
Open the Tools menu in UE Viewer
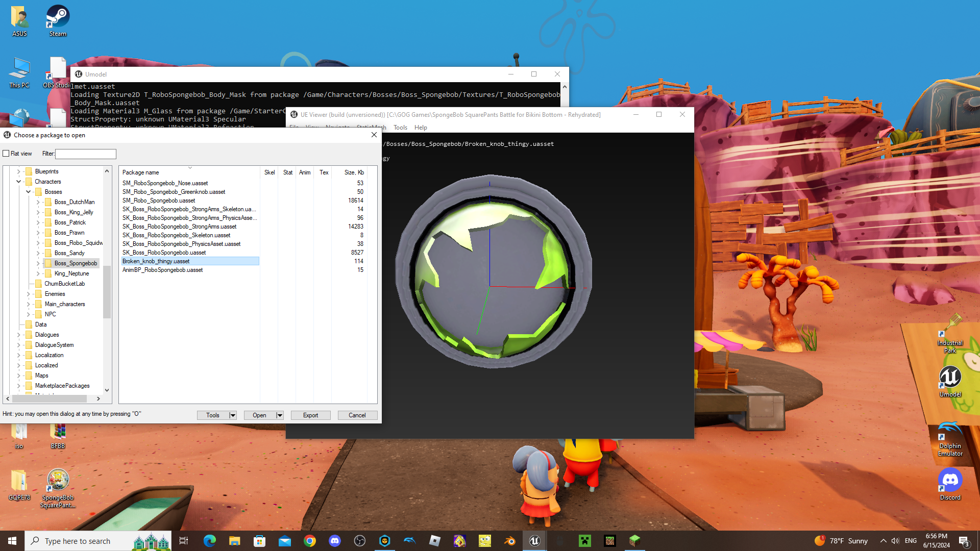click(x=400, y=128)
